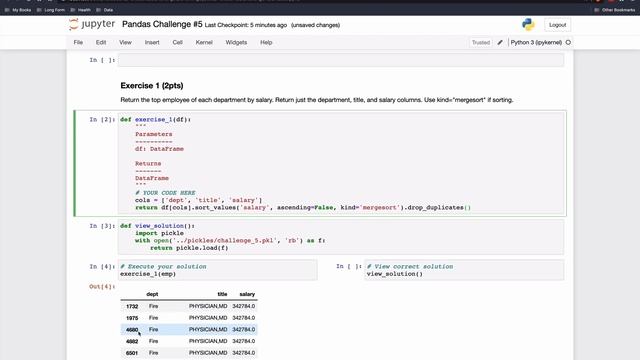Open the File menu
This screenshot has height=360, width=640.
pyautogui.click(x=78, y=42)
